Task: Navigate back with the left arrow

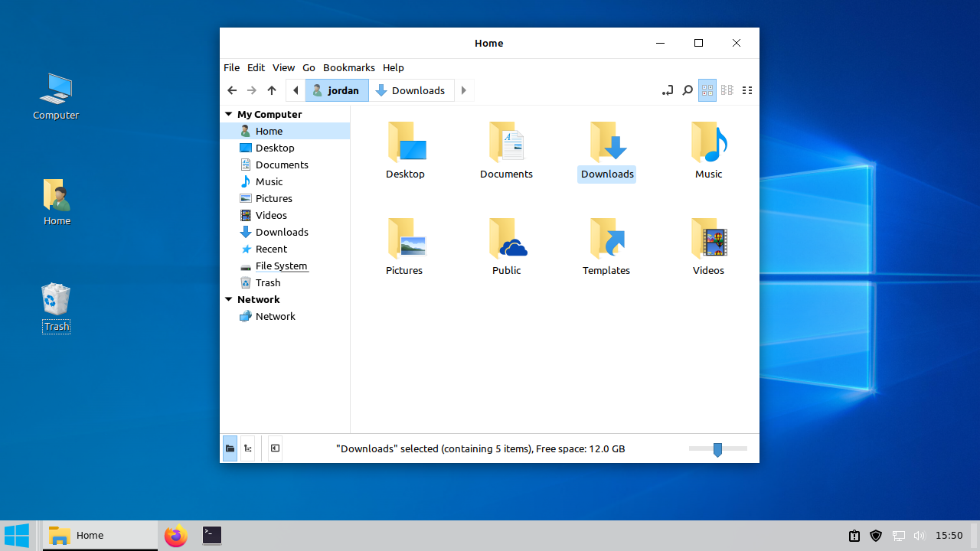Action: pyautogui.click(x=232, y=90)
